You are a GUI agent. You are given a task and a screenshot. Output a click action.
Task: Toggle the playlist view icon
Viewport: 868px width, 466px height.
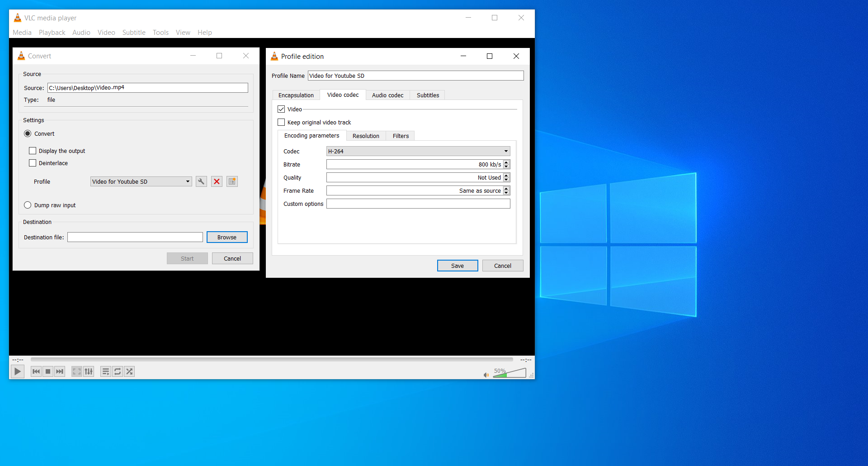105,371
